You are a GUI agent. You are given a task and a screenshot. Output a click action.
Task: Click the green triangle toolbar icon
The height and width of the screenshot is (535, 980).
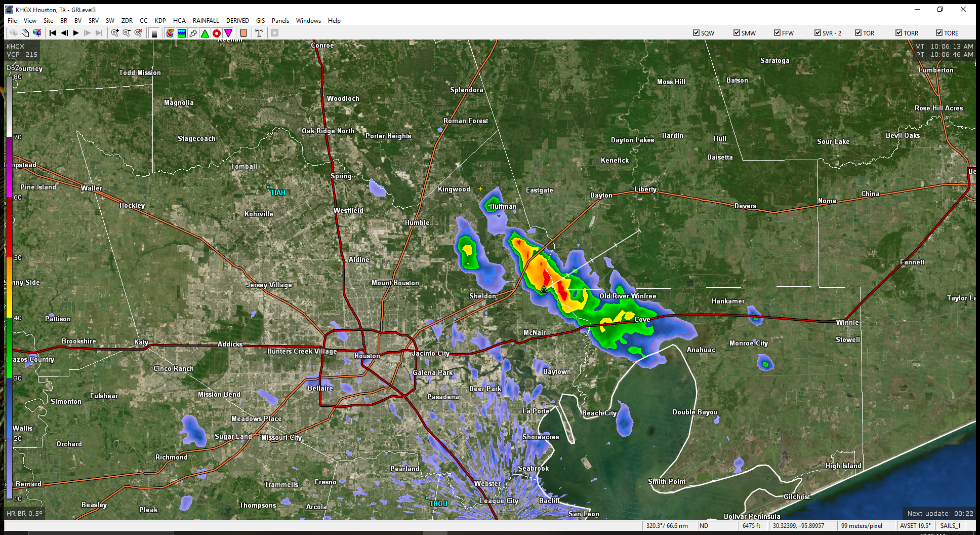[205, 33]
